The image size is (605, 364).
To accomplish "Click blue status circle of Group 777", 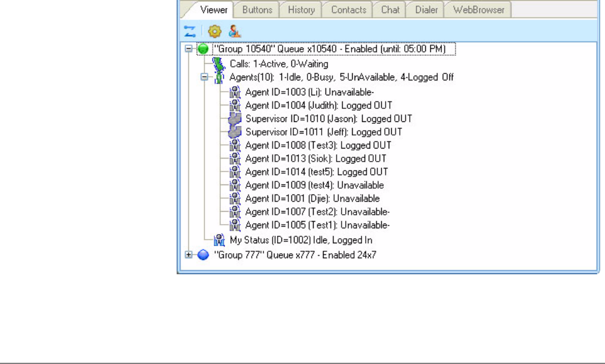I will coord(203,254).
